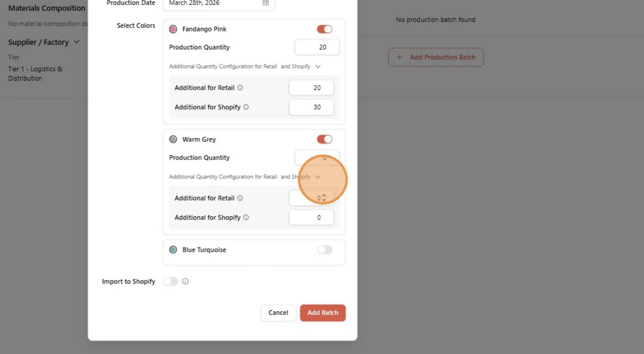
Task: Focus Fandango Pink Production Quantity field
Action: (317, 47)
